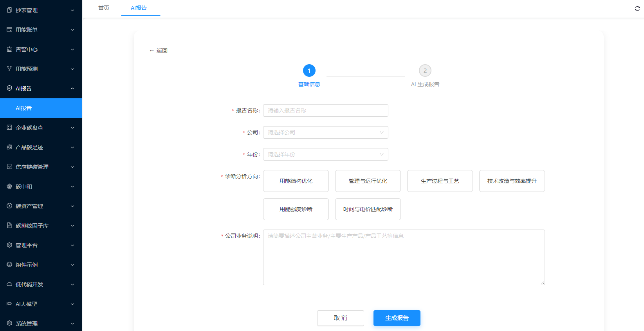Toggle the 管理与运行优化 diagnosis option

368,181
